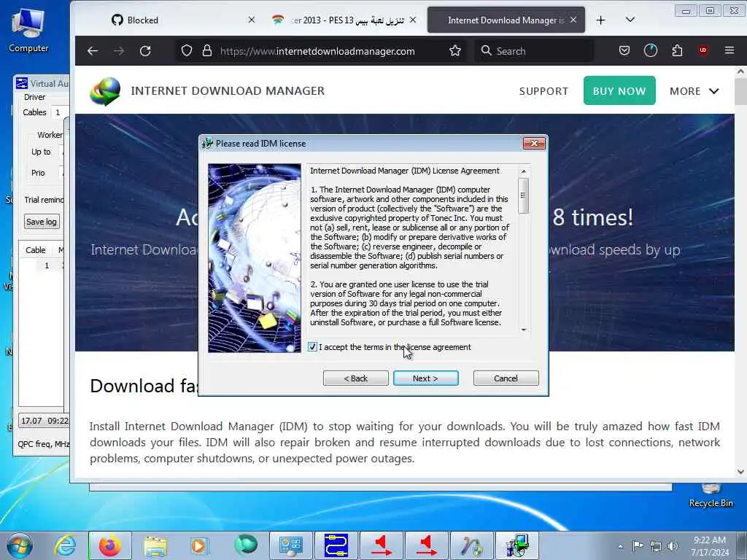Click the Virtual Audio window title bar icon
The width and height of the screenshot is (747, 560).
21,83
